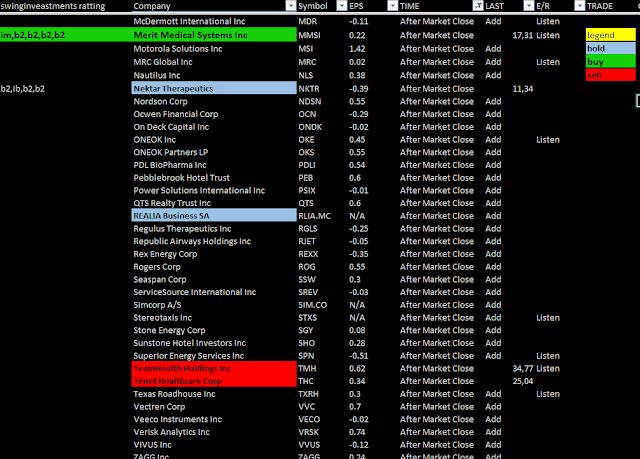The height and width of the screenshot is (459, 640).
Task: Select the green Merit Medical Systems Inc cell
Action: point(214,35)
